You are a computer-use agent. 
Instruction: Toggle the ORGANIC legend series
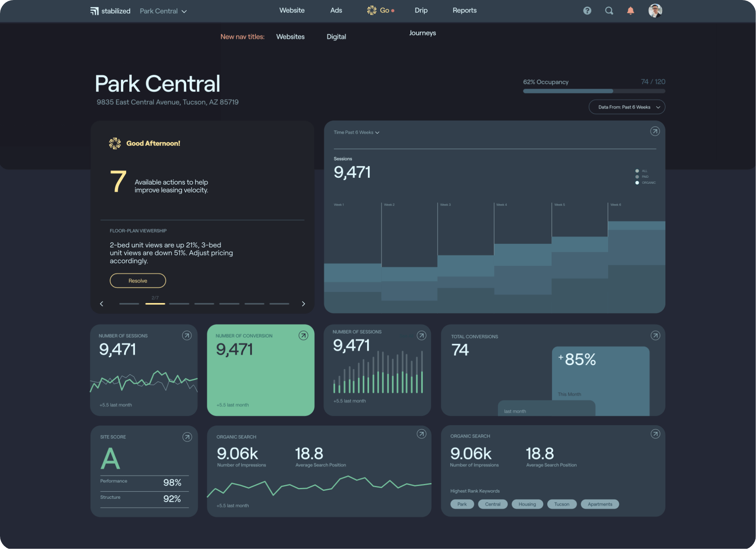coord(645,183)
